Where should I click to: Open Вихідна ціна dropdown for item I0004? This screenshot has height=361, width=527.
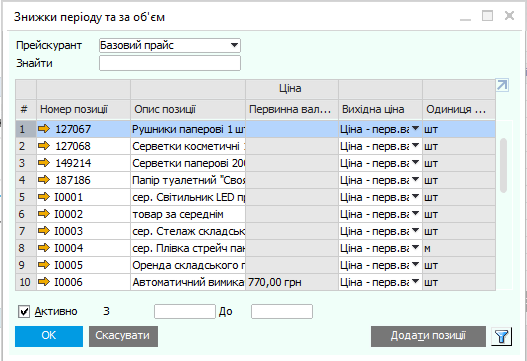pyautogui.click(x=415, y=247)
